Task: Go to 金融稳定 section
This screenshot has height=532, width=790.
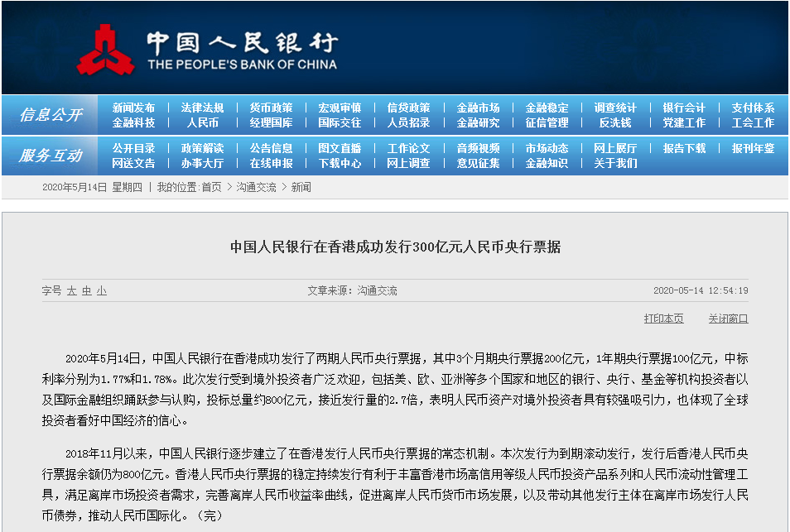Action: coord(547,108)
